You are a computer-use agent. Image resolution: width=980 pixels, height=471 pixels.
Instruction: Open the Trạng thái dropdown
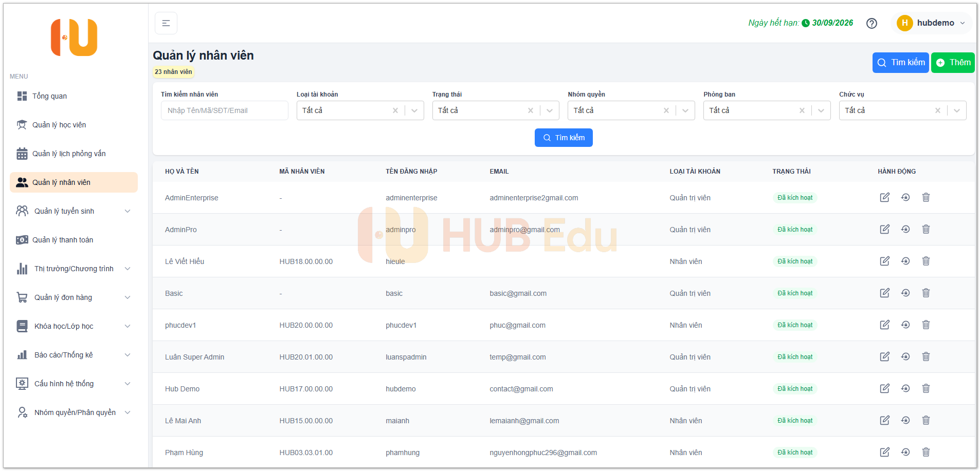point(550,110)
